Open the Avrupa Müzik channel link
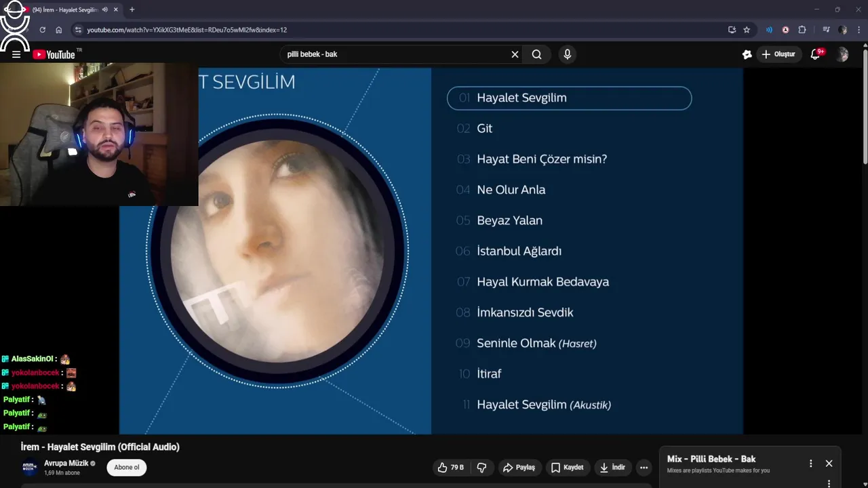The image size is (868, 488). [66, 463]
